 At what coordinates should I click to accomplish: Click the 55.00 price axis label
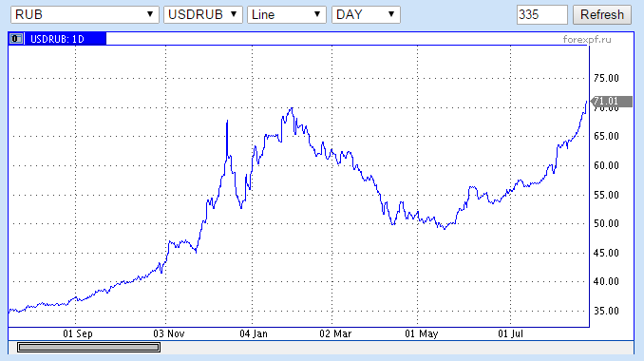click(606, 195)
